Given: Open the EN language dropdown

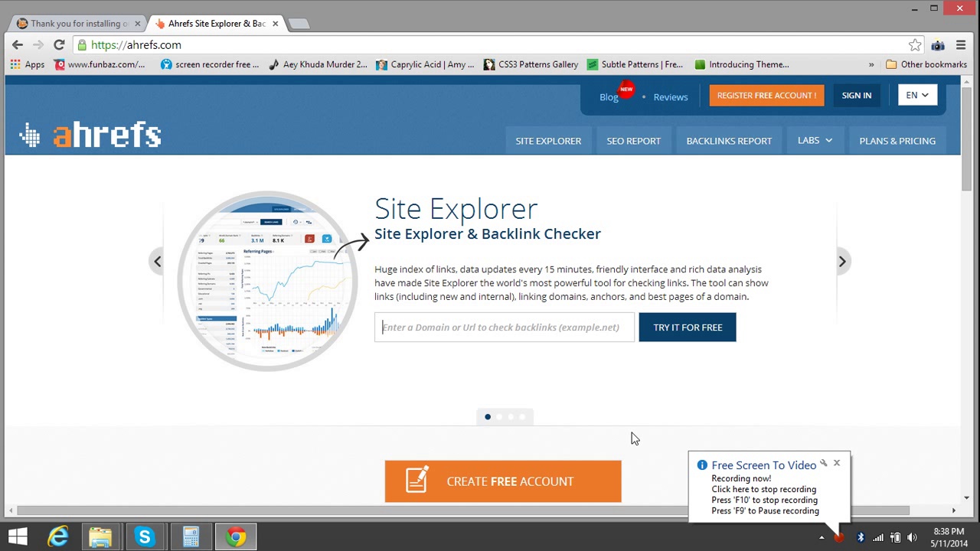Looking at the screenshot, I should (916, 96).
